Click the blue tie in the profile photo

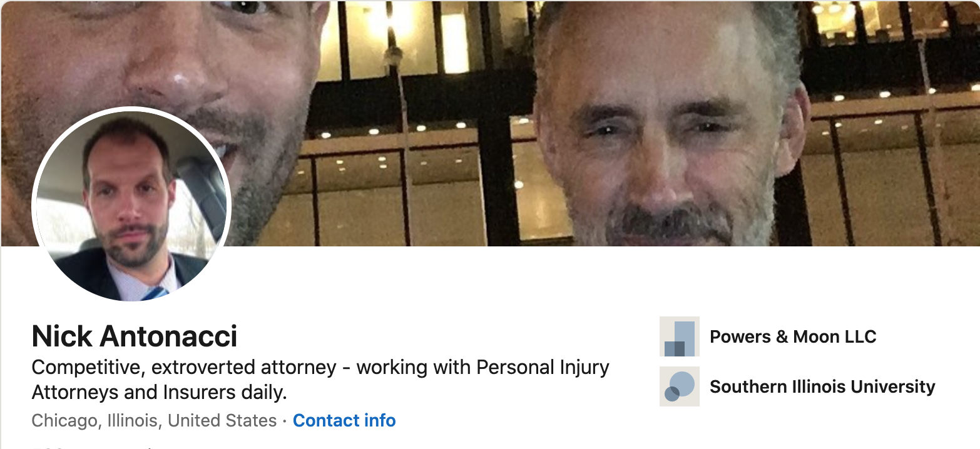tap(154, 293)
